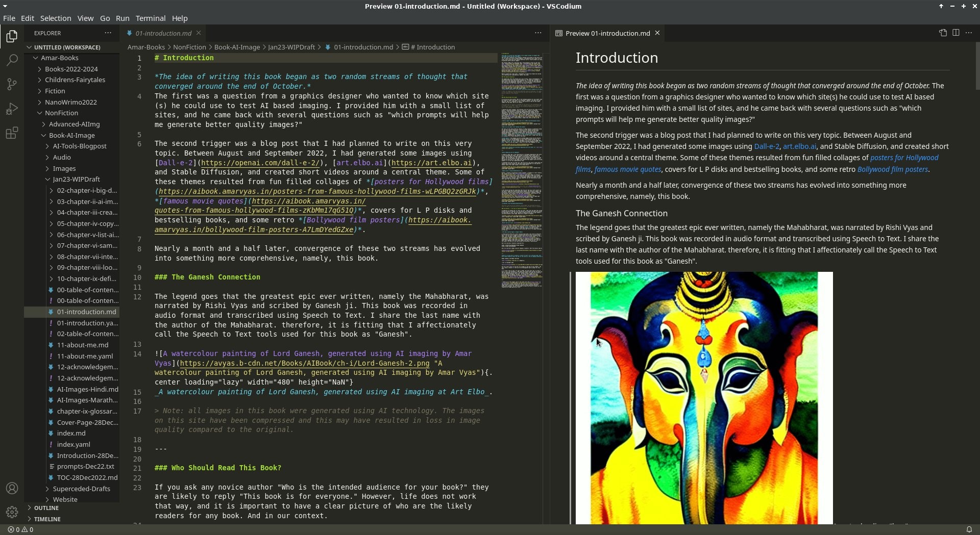Follow the Dall-e-2 link in preview
The height and width of the screenshot is (535, 980).
pyautogui.click(x=767, y=146)
